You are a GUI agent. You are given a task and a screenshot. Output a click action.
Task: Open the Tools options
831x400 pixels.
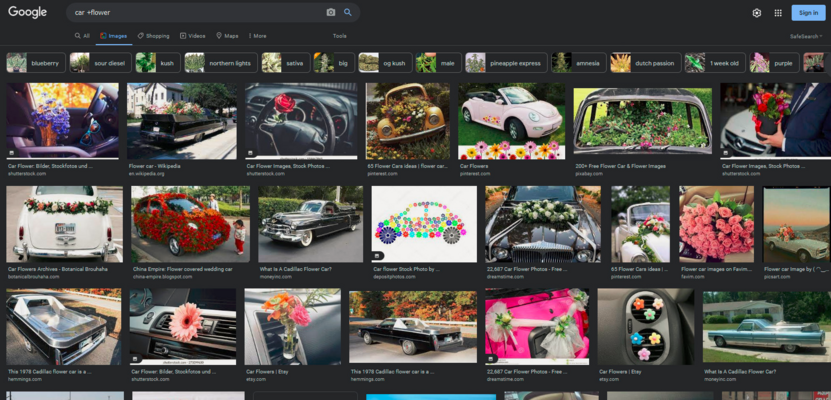[x=340, y=36]
